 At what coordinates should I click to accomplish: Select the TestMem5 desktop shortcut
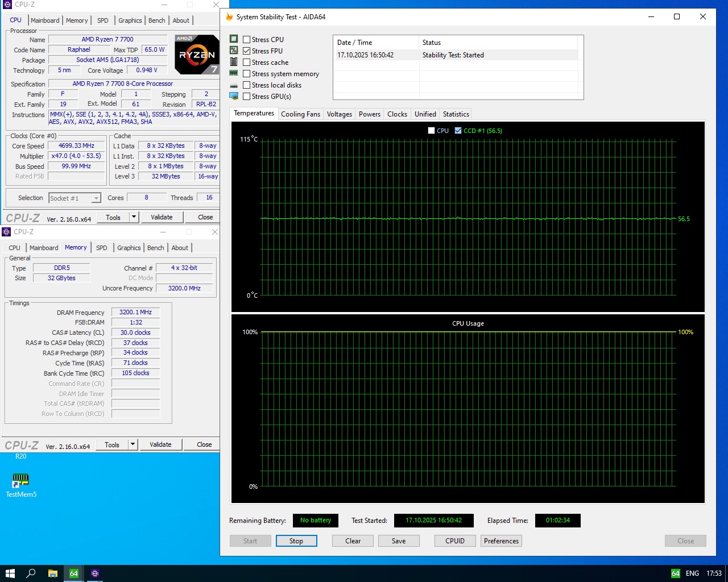(21, 486)
